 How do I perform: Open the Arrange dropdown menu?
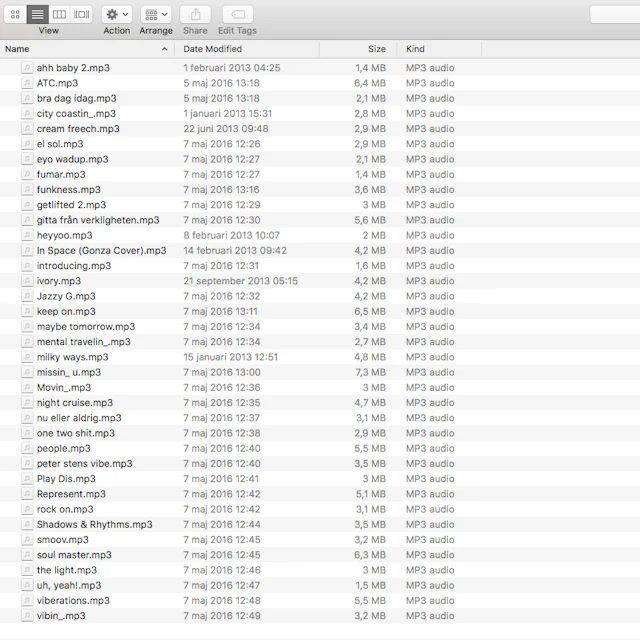point(156,14)
